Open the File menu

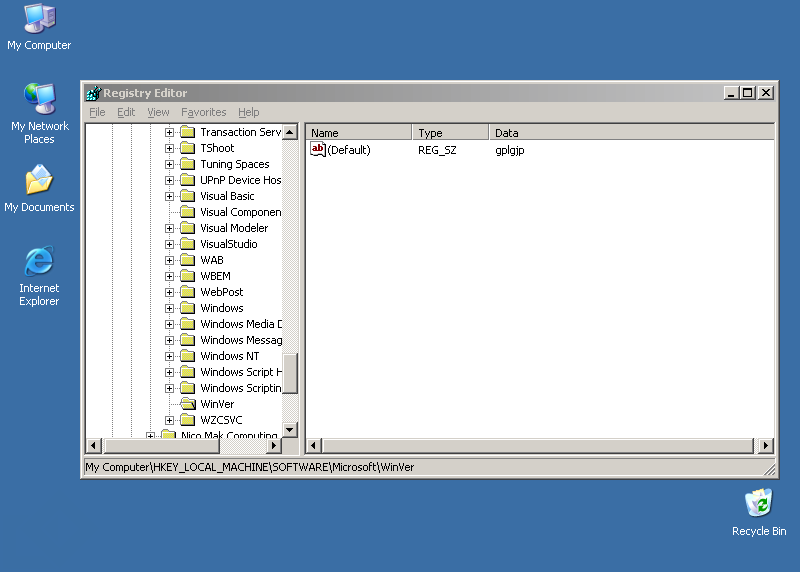[x=97, y=112]
